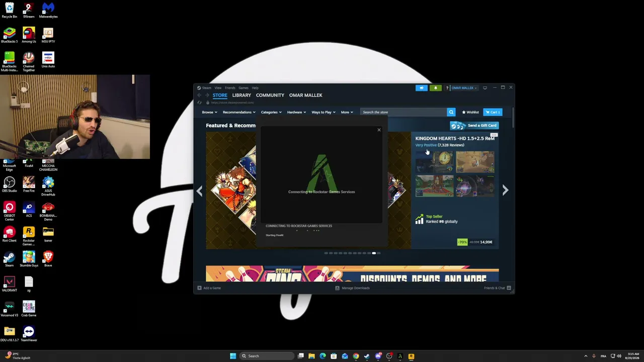This screenshot has width=644, height=362.
Task: Switch to the COMMUNITY tab
Action: click(270, 95)
